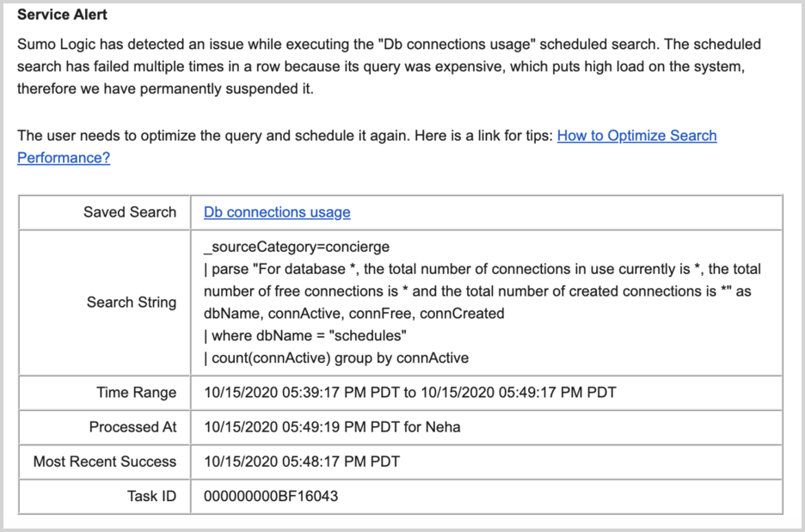
Task: Click the Most Recent Success timestamp 05:48:17 PM
Action: click(x=301, y=462)
